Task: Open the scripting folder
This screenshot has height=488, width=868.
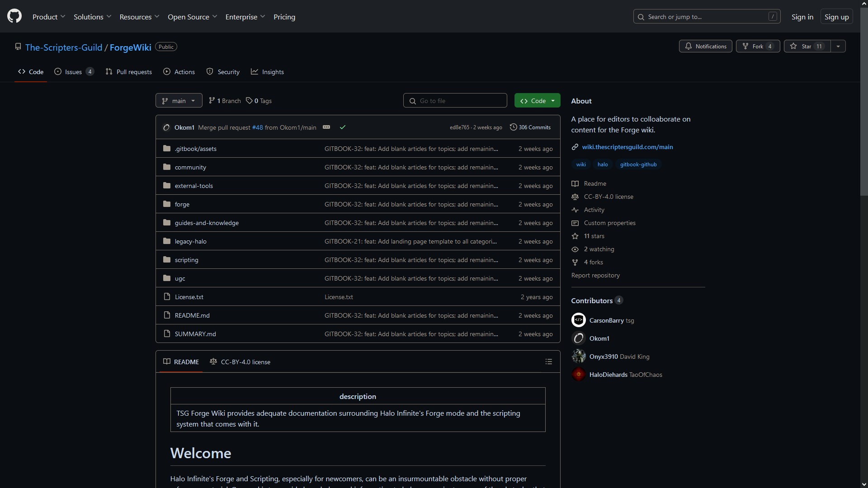Action: (186, 260)
